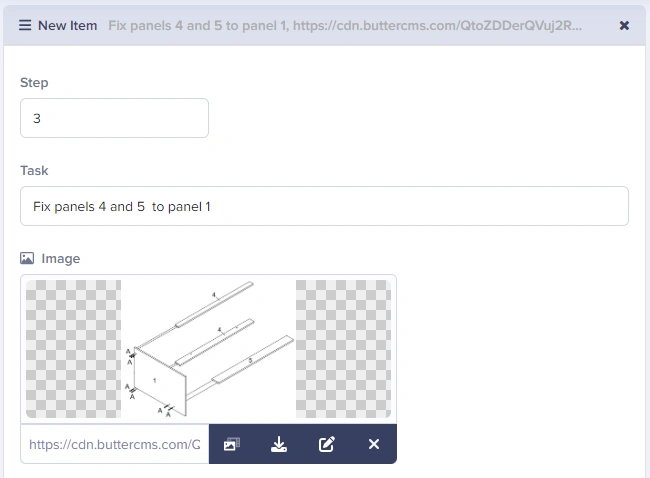650x478 pixels.
Task: Click the picture icon next to Image label
Action: pos(27,258)
